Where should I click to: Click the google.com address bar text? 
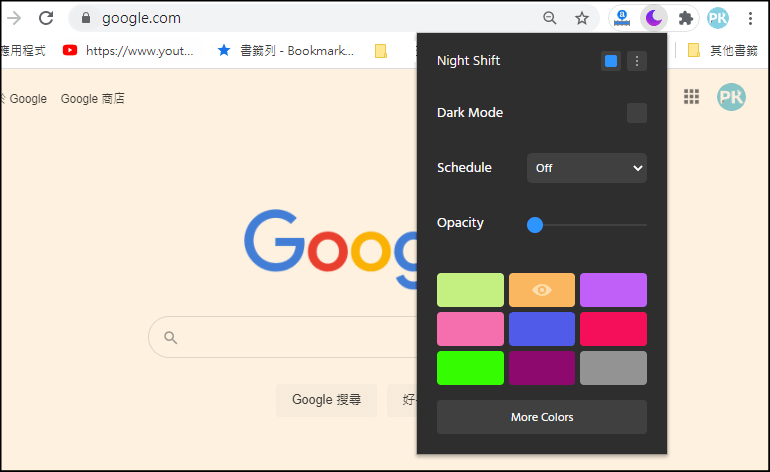[141, 18]
